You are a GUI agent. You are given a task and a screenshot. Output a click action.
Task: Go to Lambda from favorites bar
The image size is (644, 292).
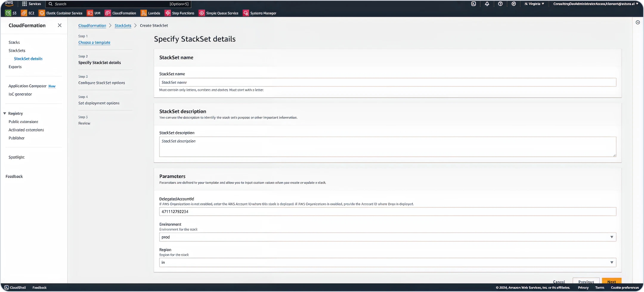click(x=150, y=13)
